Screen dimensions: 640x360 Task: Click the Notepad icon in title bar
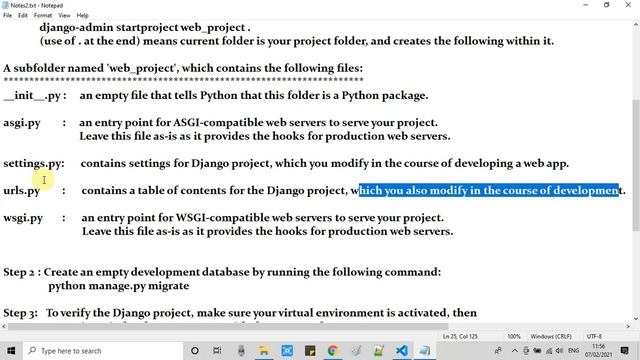coord(5,5)
